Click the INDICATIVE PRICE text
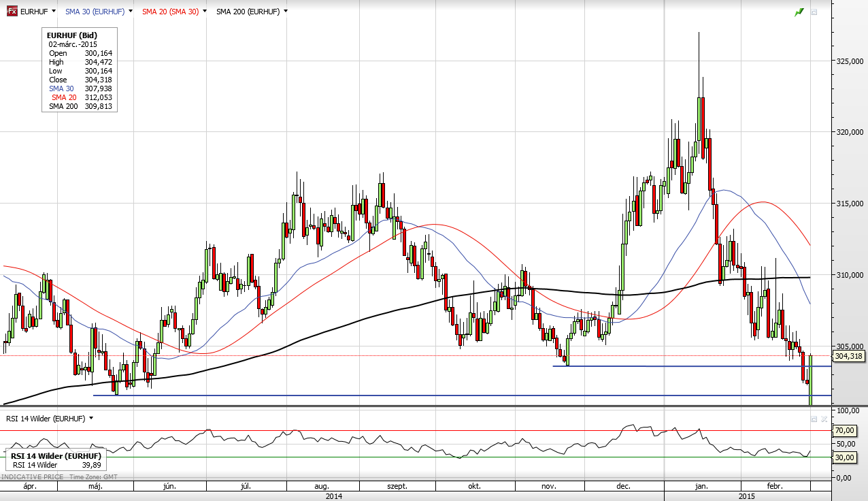 (x=32, y=477)
